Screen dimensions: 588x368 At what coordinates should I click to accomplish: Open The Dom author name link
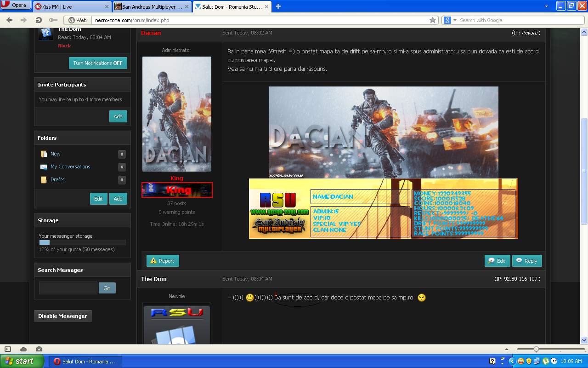[154, 279]
